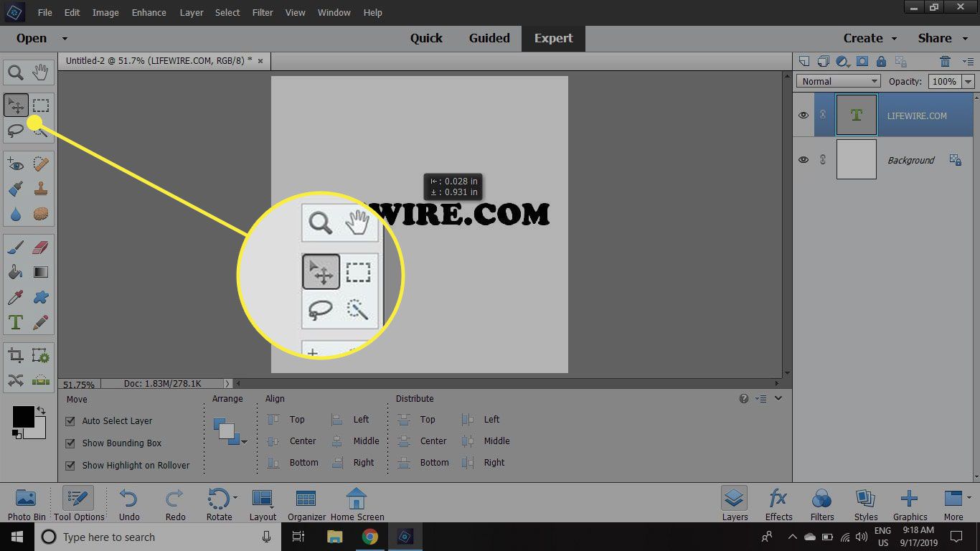Select the Smart Brush tool
Image resolution: width=980 pixels, height=551 pixels.
(16, 189)
